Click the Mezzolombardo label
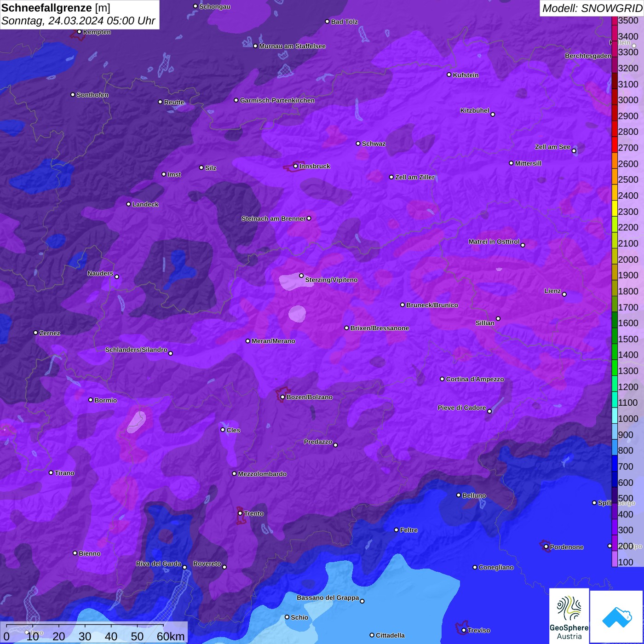Image resolution: width=644 pixels, height=644 pixels. [262, 474]
